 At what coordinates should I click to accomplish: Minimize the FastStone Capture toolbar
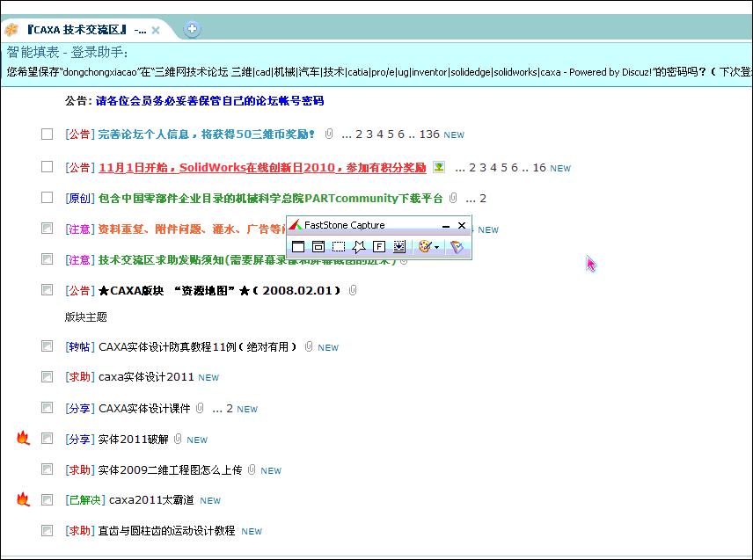click(446, 226)
